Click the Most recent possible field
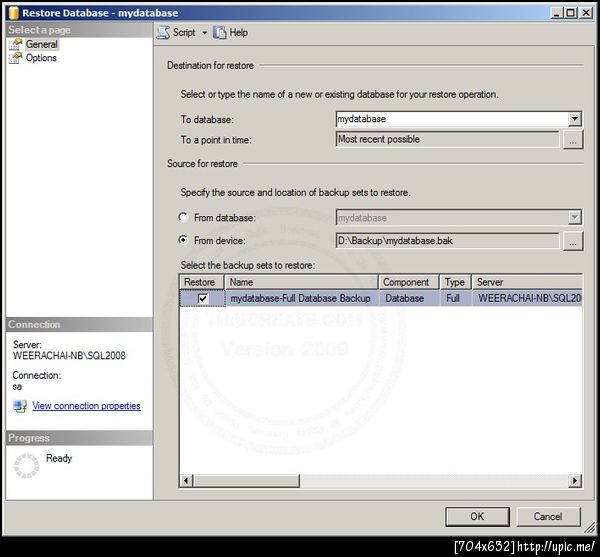Screen dimensions: 600x557 447,139
